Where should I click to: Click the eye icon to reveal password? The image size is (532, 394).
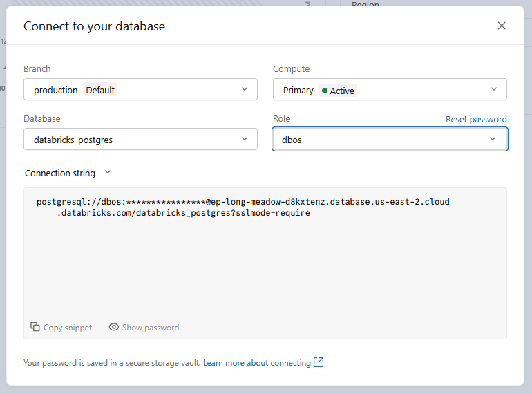pyautogui.click(x=114, y=327)
